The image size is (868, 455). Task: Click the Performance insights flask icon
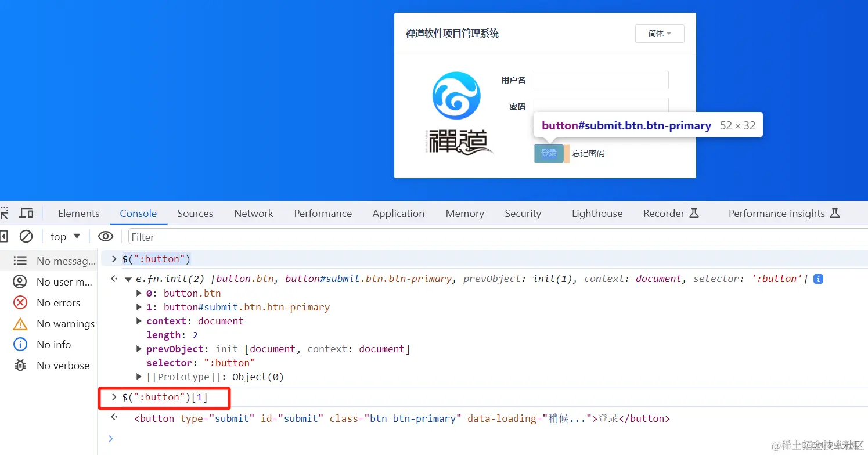coord(835,213)
